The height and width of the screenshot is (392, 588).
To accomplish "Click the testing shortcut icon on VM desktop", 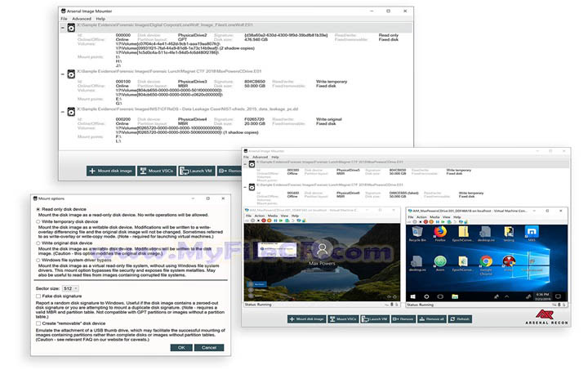I will 509,232.
